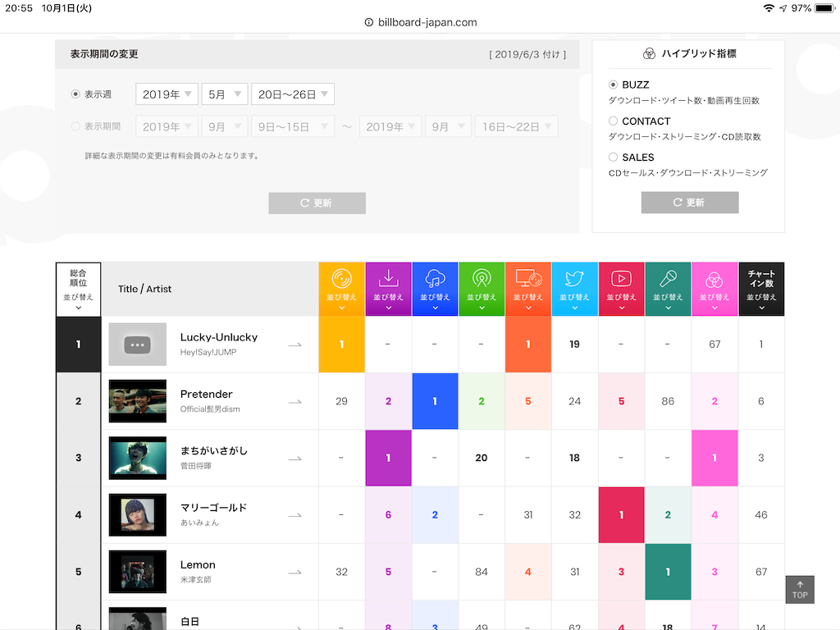Open the 白日 song title

tap(189, 622)
